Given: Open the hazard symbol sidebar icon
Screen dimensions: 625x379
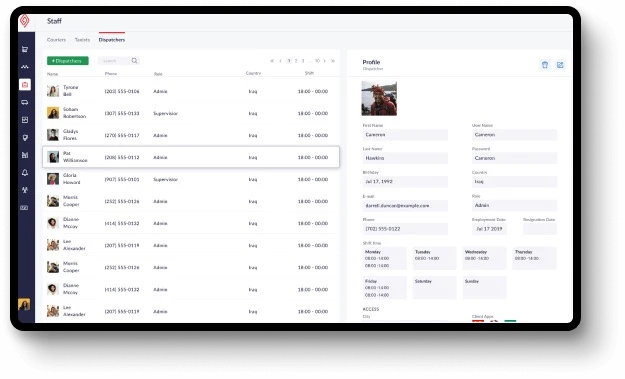Looking at the screenshot, I should pos(25,190).
